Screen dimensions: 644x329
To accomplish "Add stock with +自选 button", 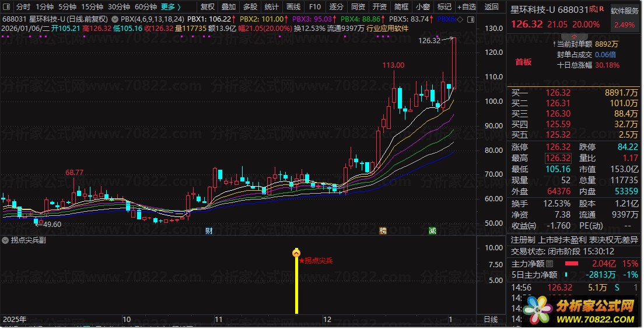I will click(x=467, y=7).
